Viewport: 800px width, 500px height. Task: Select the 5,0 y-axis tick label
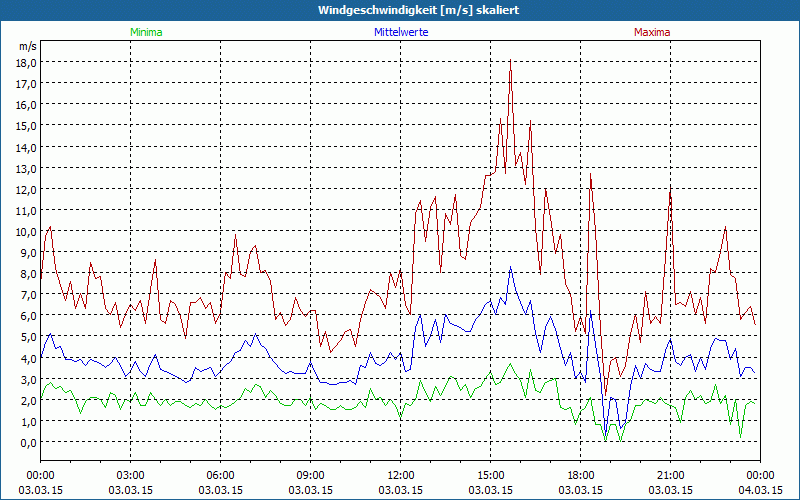(x=26, y=337)
